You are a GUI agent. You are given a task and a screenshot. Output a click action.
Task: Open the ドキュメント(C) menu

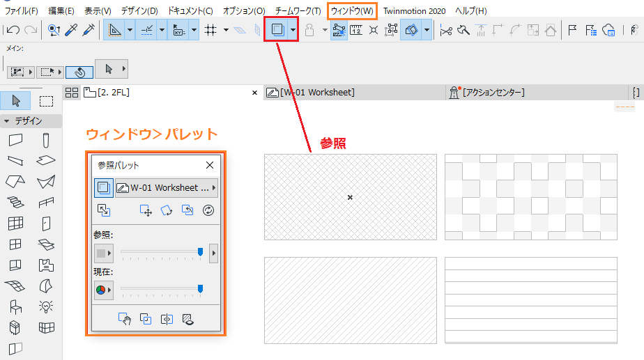coord(190,11)
